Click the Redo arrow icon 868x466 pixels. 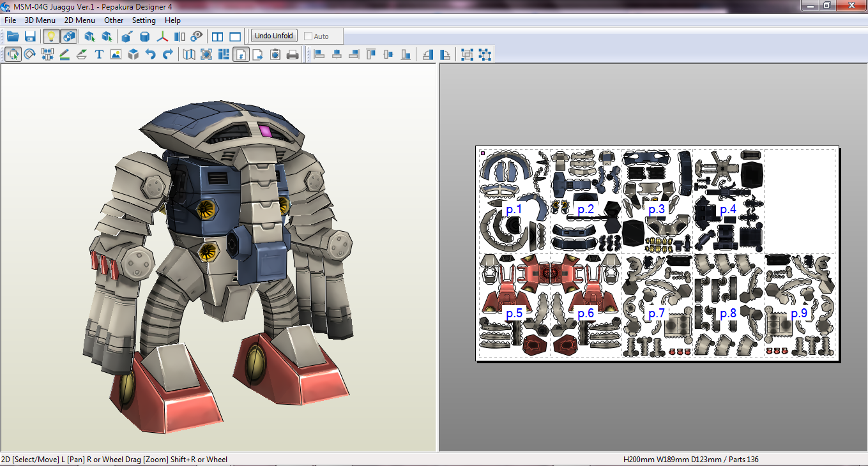167,54
